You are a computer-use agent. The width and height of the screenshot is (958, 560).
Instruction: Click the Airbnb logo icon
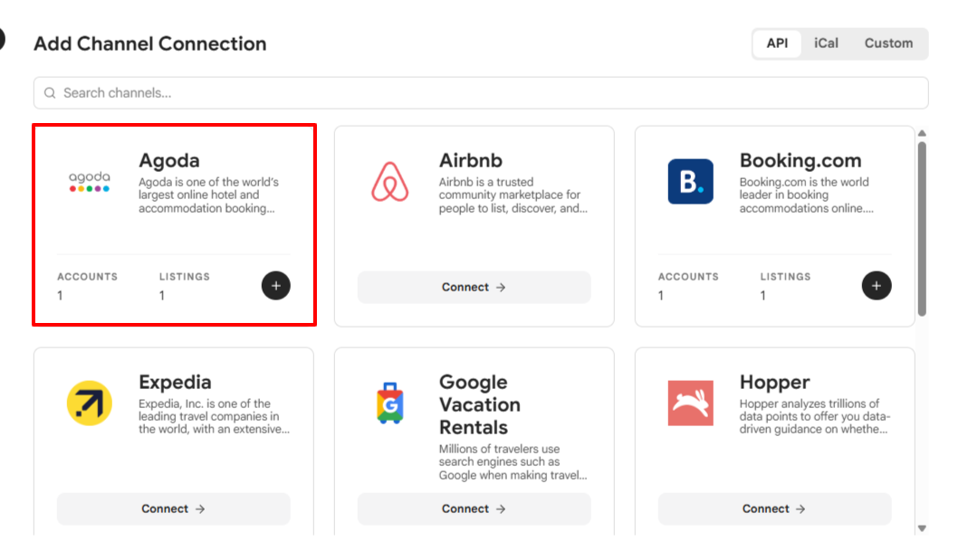click(x=389, y=182)
